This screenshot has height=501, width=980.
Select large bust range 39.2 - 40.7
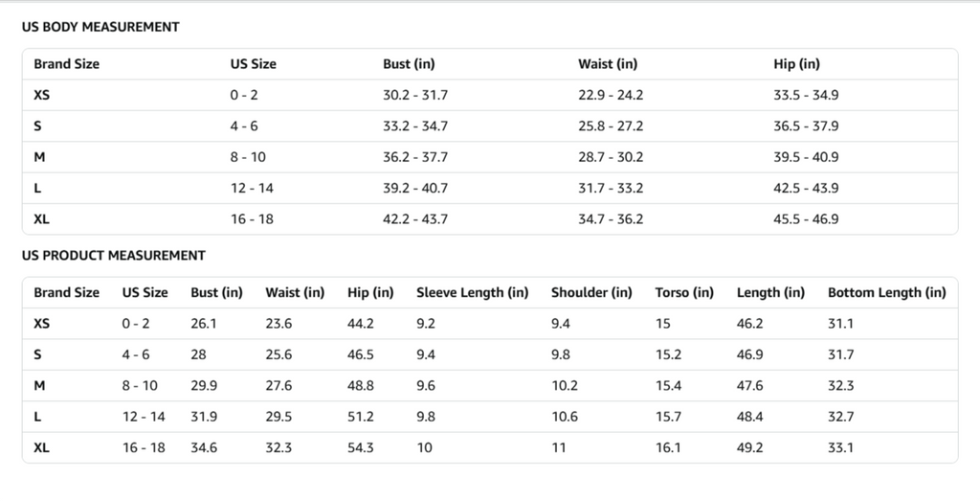coord(415,188)
